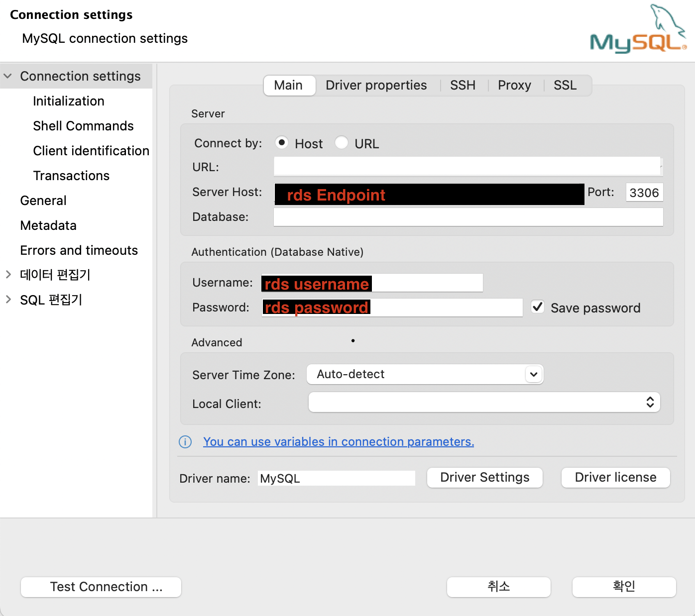Click the Password input field

tap(392, 308)
